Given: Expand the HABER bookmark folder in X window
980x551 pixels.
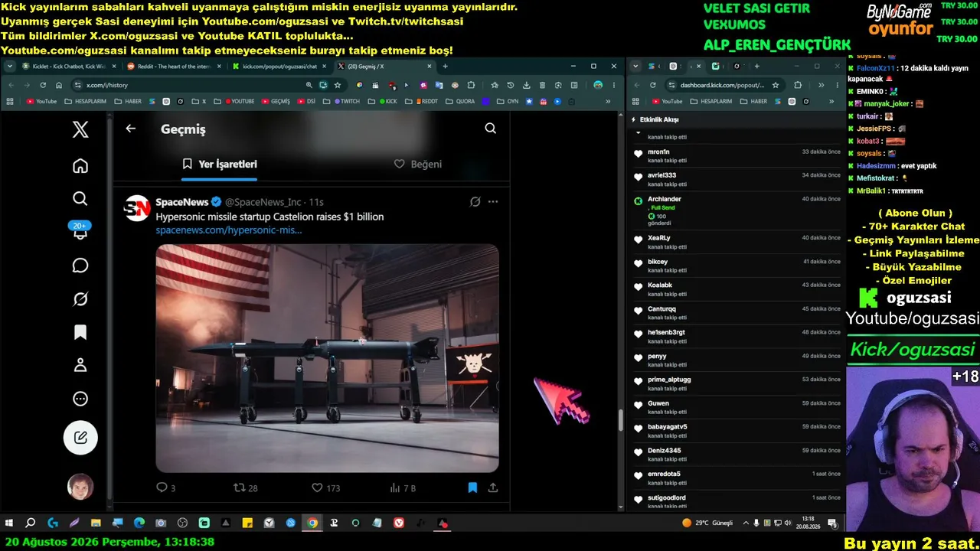Looking at the screenshot, I should coord(128,101).
